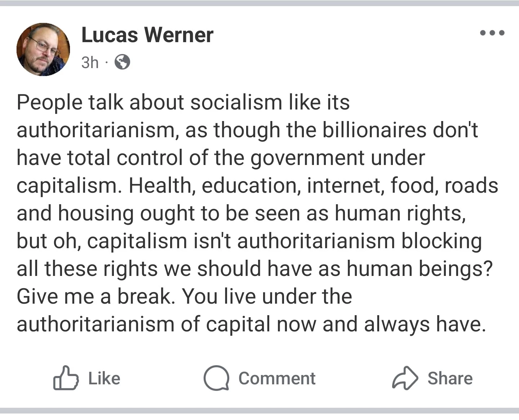
Task: Click the 3h post timestamp
Action: (90, 63)
